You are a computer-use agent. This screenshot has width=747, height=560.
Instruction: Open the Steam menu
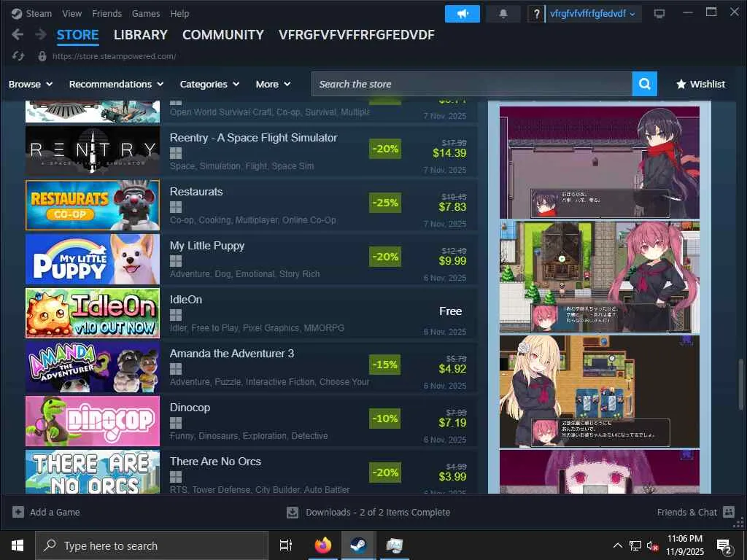pos(39,13)
